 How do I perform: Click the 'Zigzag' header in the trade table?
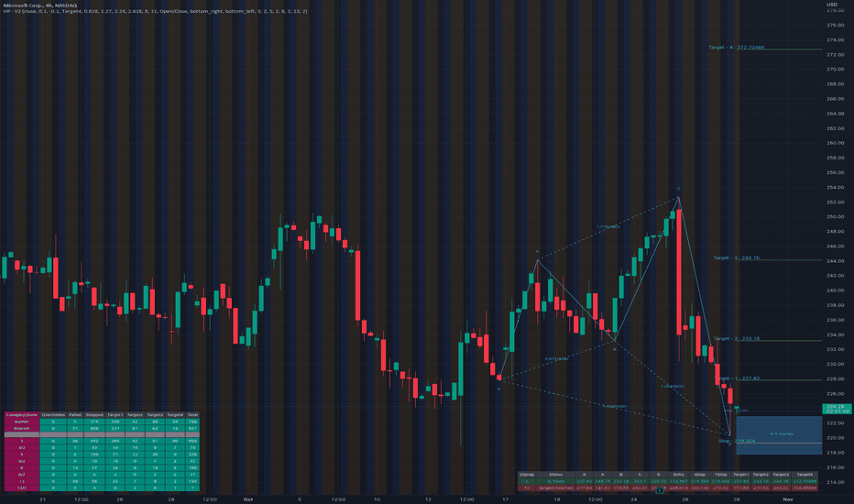[x=527, y=475]
